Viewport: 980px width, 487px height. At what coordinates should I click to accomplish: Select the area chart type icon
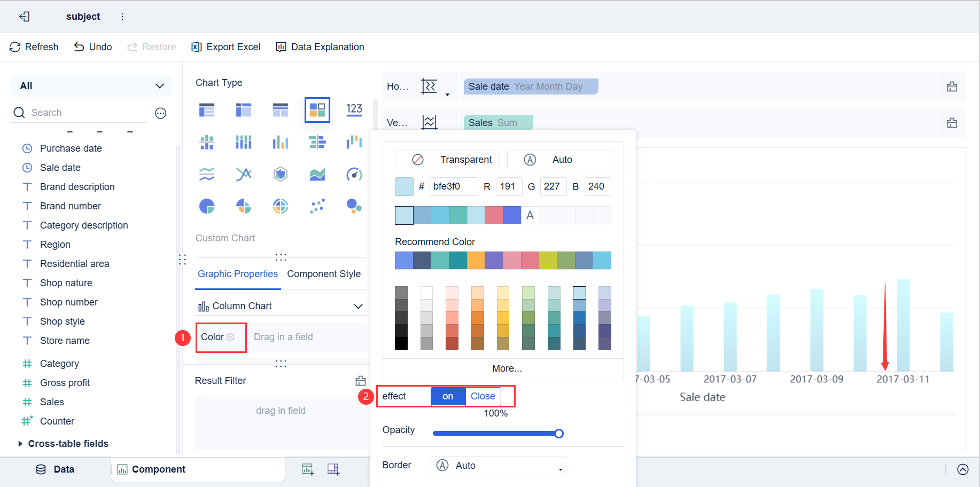[x=317, y=174]
